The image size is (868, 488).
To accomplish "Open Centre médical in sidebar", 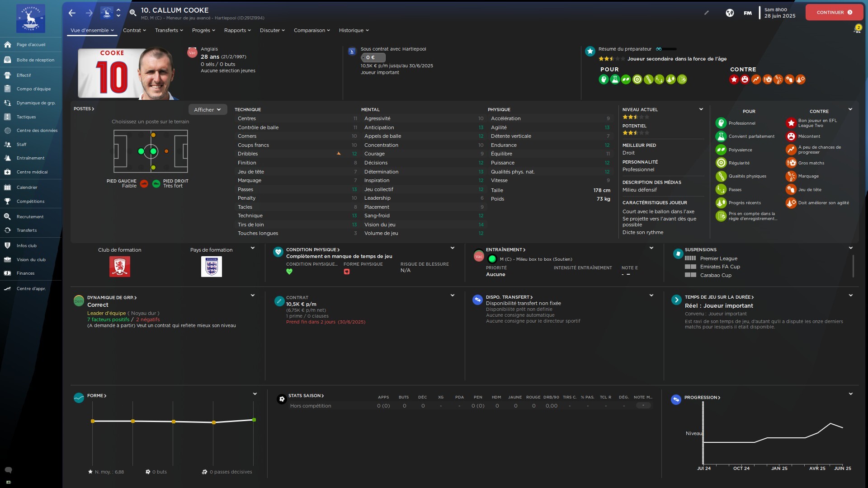I will pos(32,172).
